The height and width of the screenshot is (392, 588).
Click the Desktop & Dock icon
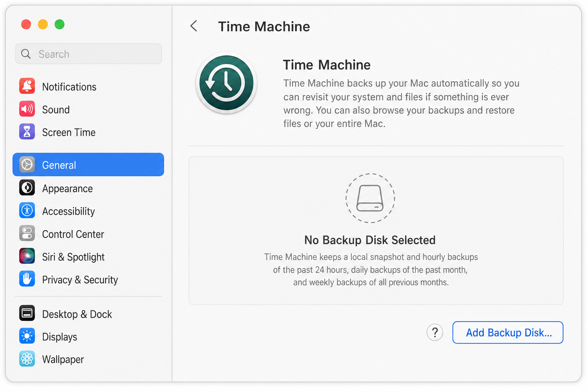[27, 314]
